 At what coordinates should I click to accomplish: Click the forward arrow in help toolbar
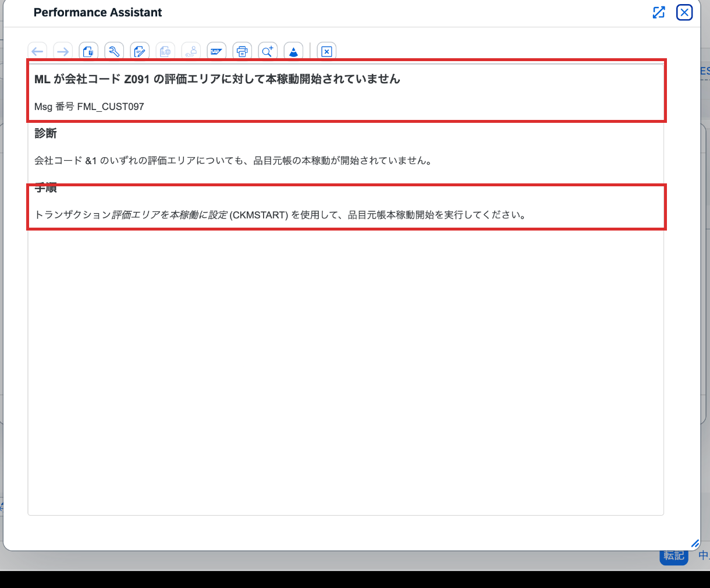(63, 51)
